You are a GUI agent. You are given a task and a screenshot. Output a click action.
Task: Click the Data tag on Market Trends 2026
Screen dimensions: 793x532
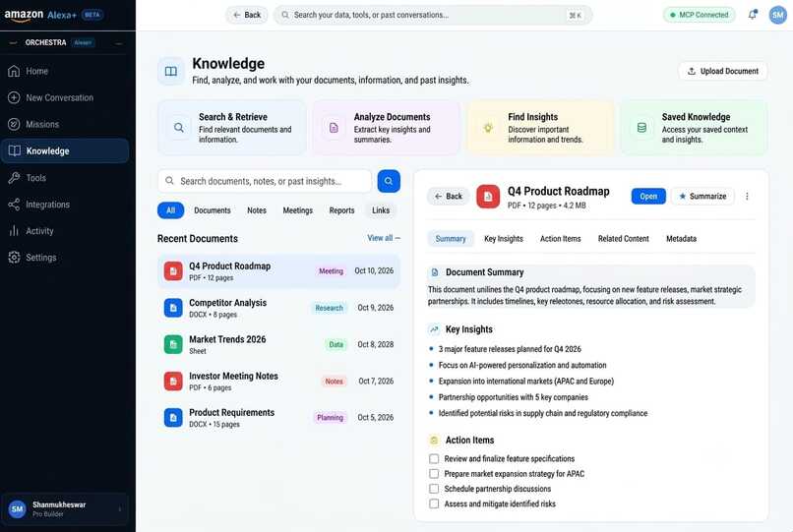coord(335,344)
